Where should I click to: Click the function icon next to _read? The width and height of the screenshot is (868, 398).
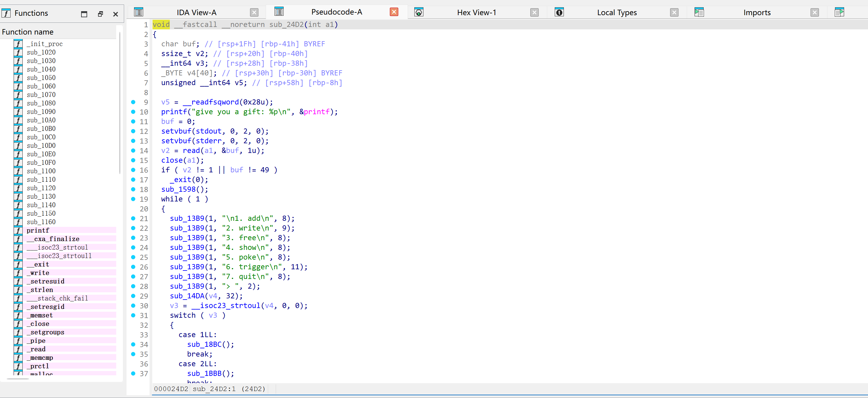tap(18, 349)
